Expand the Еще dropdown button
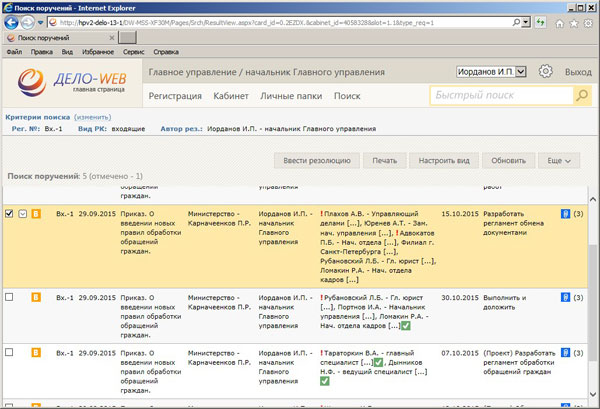This screenshot has width=600, height=409. click(x=558, y=160)
